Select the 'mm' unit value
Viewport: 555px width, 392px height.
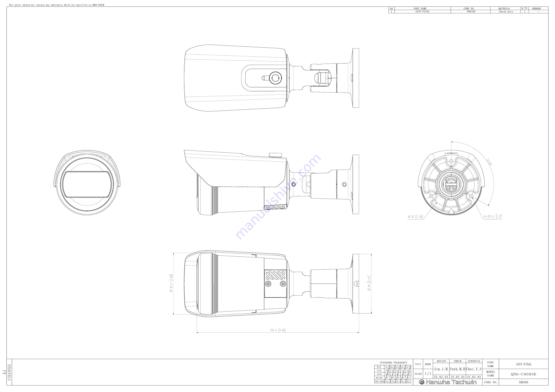(x=428, y=364)
